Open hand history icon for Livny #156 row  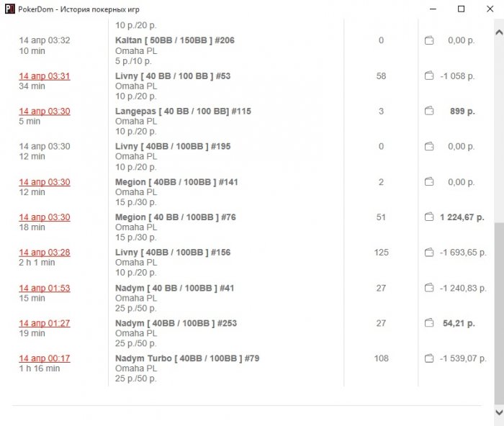pos(429,253)
